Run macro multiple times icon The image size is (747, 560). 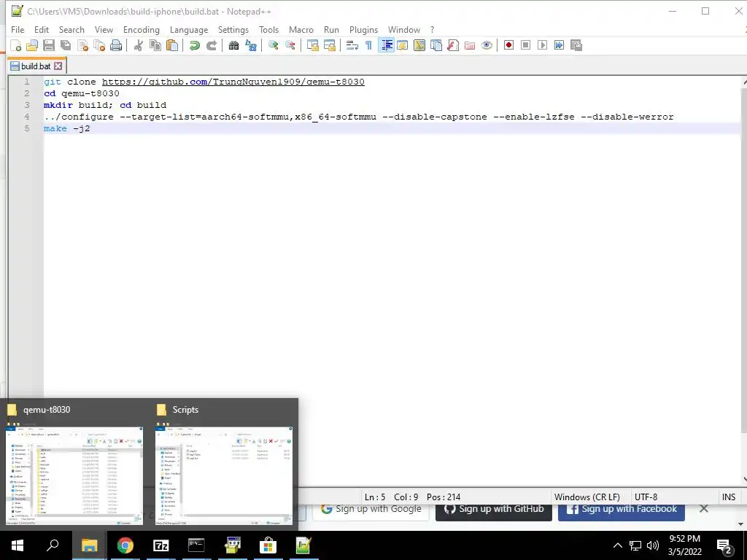click(x=560, y=45)
